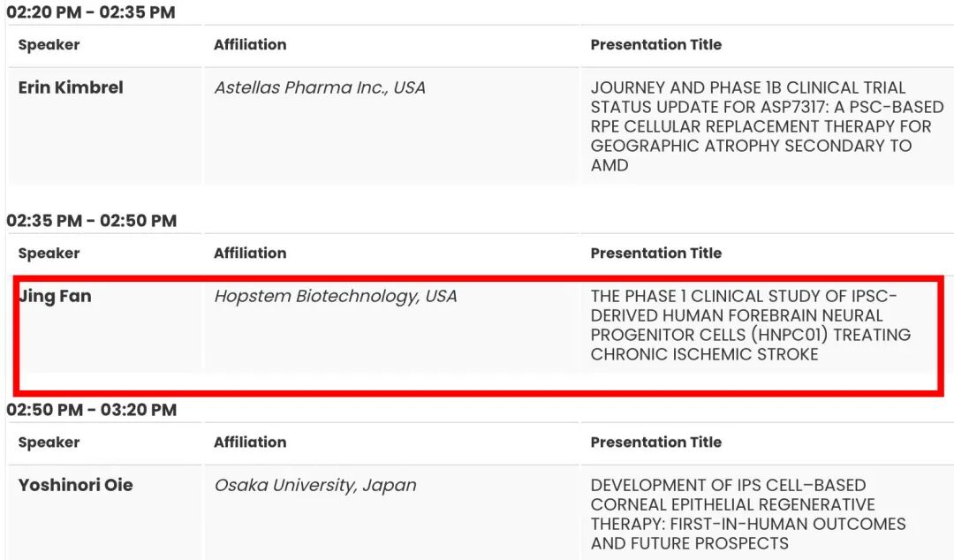The image size is (954, 560).
Task: Open the HNPC01 ischemic stroke presentation title
Action: click(750, 325)
